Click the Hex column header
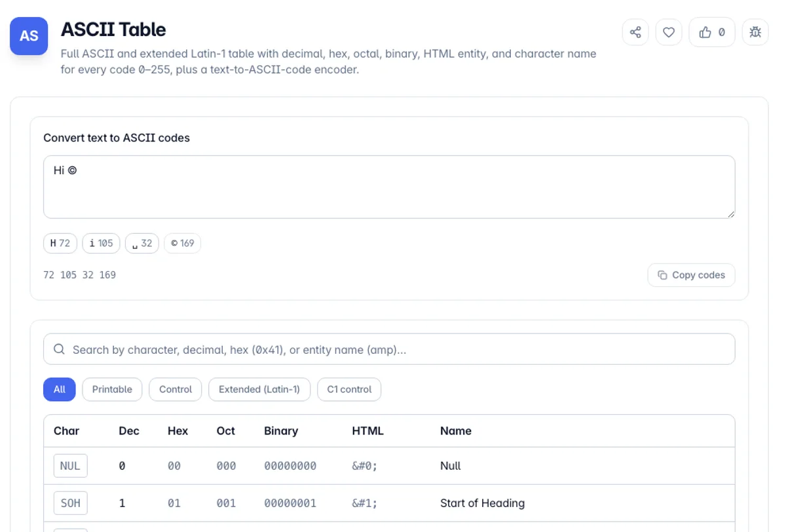 178,431
